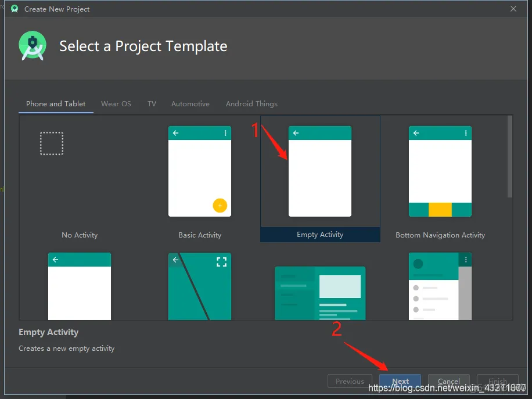This screenshot has width=532, height=399.
Task: Select the two-pane Master/Detail template thumbnail
Action: pyautogui.click(x=320, y=293)
